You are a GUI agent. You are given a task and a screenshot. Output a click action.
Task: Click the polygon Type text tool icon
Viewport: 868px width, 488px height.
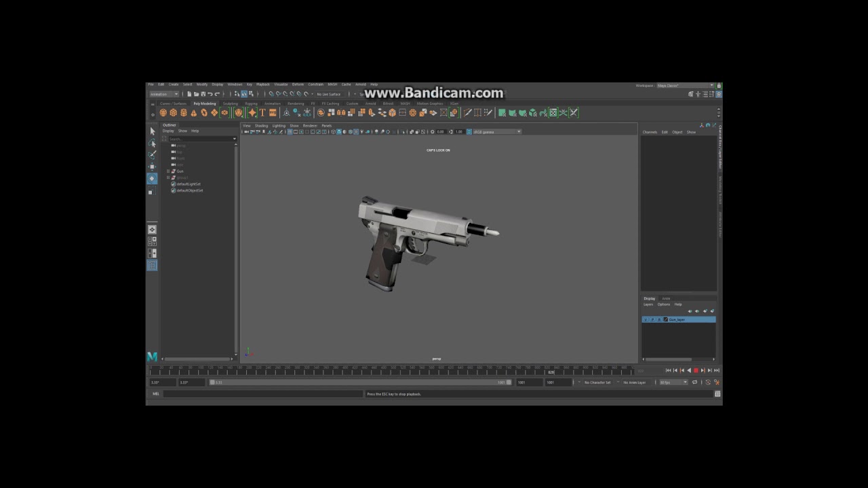pos(262,113)
